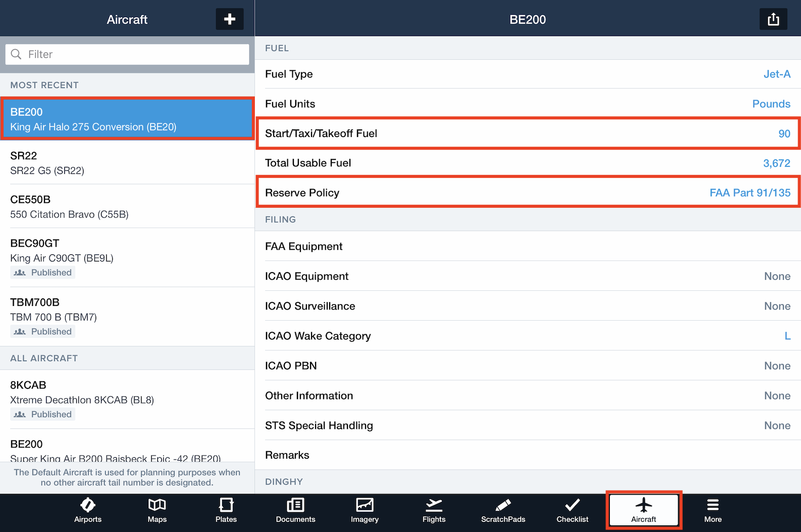Image resolution: width=801 pixels, height=532 pixels.
Task: Open the FAA Equipment row
Action: tap(528, 246)
